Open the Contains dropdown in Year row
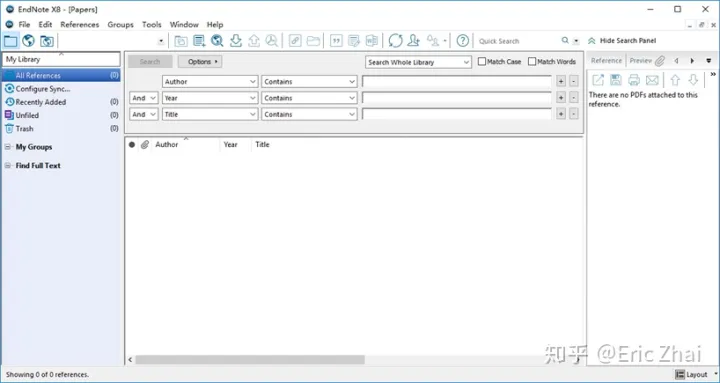This screenshot has width=720, height=383. coord(309,98)
